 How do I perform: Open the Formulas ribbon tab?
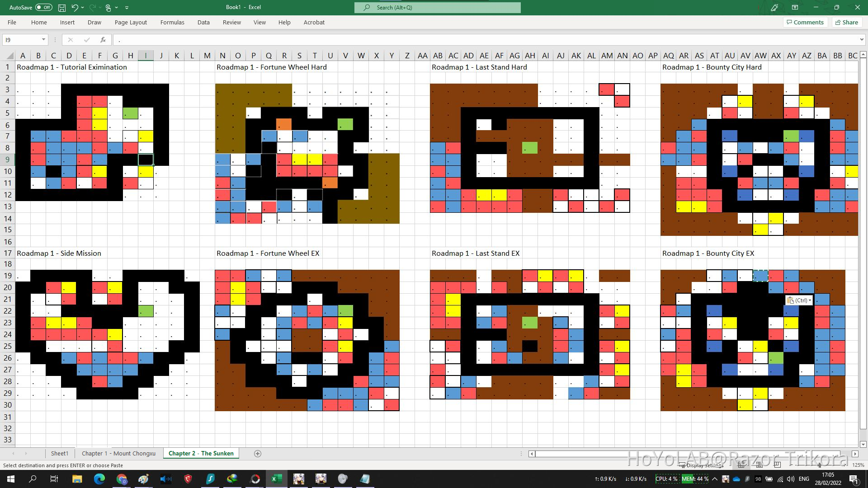[172, 22]
